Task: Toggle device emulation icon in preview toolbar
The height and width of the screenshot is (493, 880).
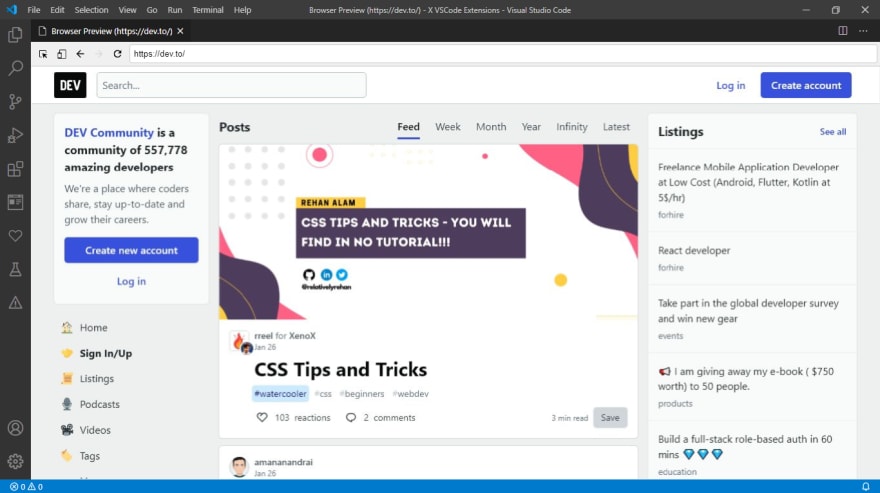Action: (62, 54)
